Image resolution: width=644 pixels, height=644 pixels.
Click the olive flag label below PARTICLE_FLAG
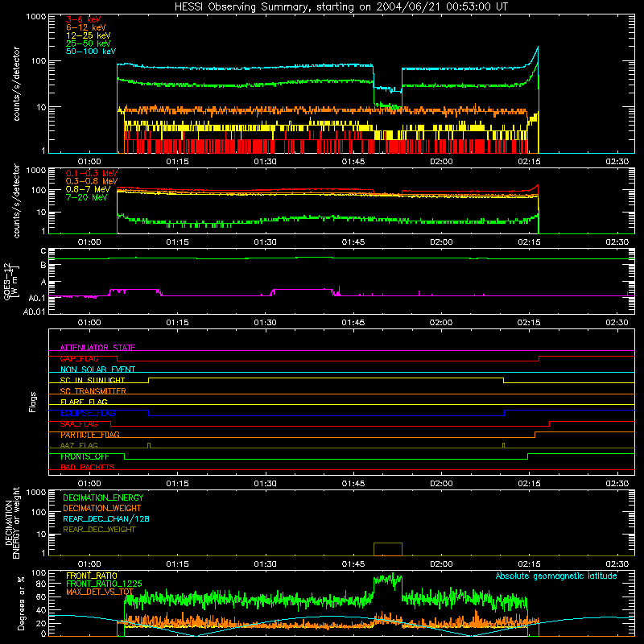coord(79,445)
